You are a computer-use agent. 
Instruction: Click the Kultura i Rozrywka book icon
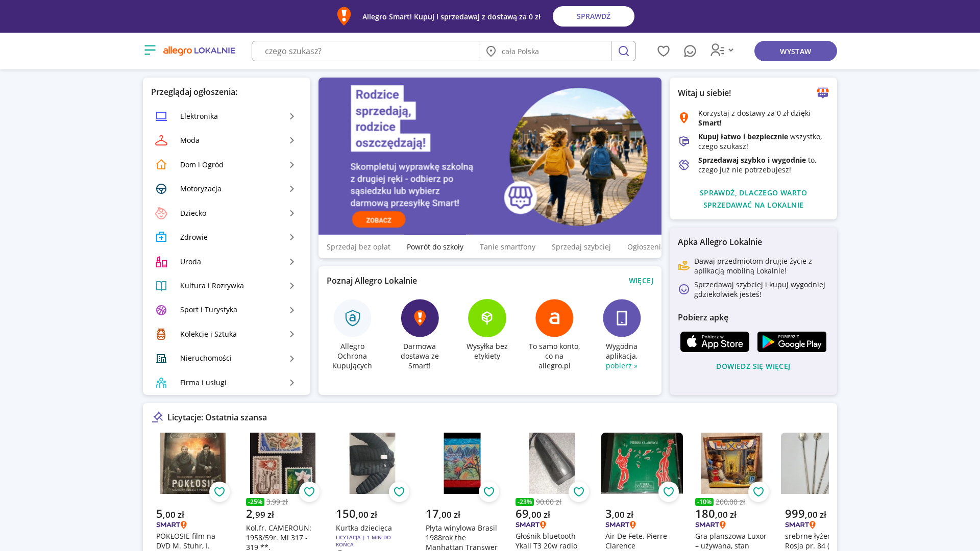pyautogui.click(x=161, y=286)
